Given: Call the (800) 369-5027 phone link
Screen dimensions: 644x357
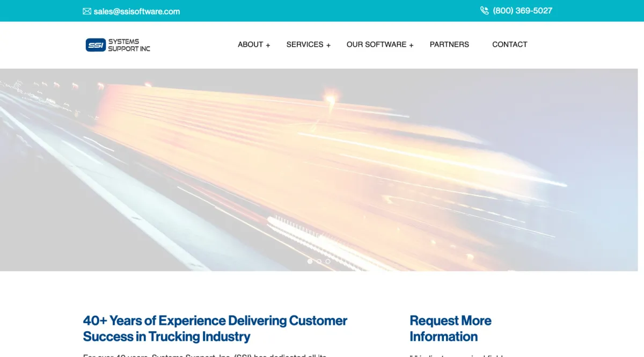Looking at the screenshot, I should 523,11.
